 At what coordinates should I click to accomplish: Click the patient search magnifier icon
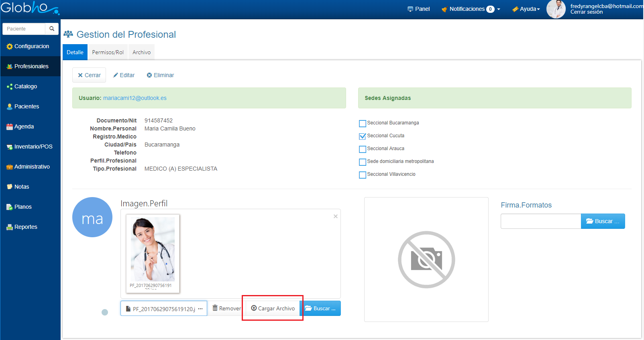[x=52, y=29]
